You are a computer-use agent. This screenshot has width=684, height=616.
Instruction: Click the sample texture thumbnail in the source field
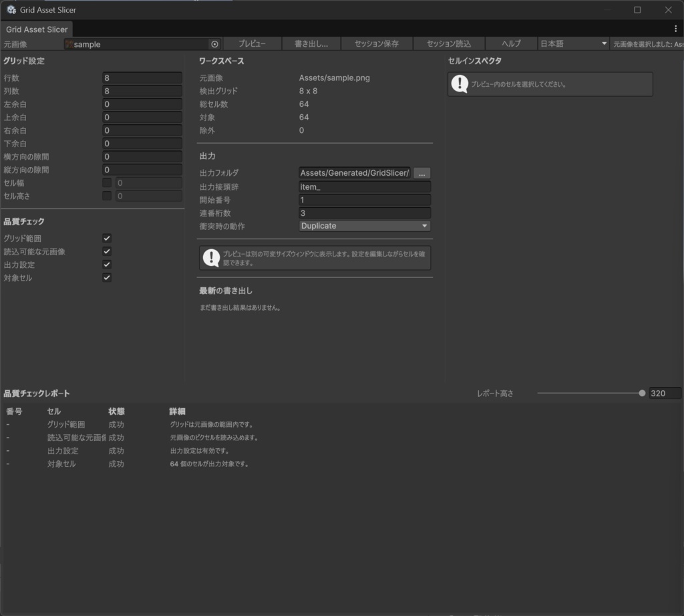pos(69,43)
